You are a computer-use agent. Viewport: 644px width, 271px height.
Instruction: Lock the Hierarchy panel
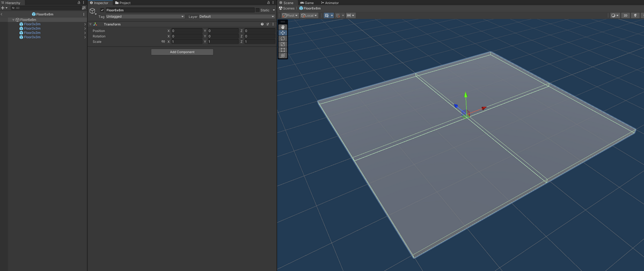79,3
